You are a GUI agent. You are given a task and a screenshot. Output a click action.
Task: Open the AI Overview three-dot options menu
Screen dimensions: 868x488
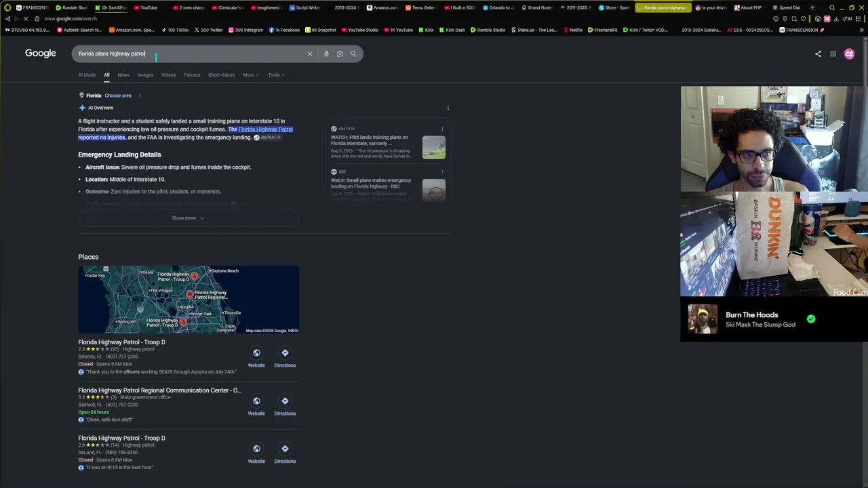point(448,108)
